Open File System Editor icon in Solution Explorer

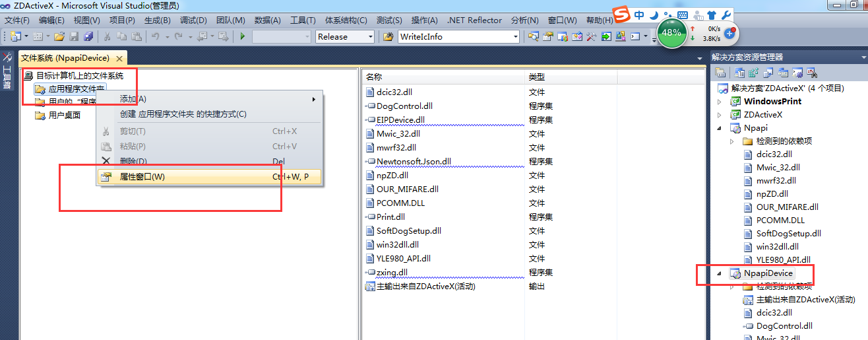[739, 73]
